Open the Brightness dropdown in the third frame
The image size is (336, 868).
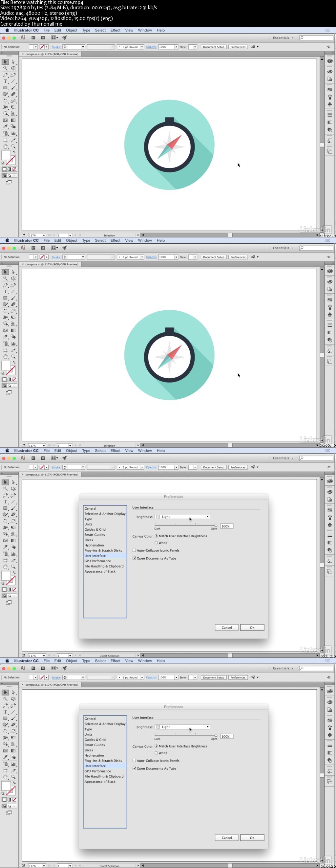coord(182,517)
